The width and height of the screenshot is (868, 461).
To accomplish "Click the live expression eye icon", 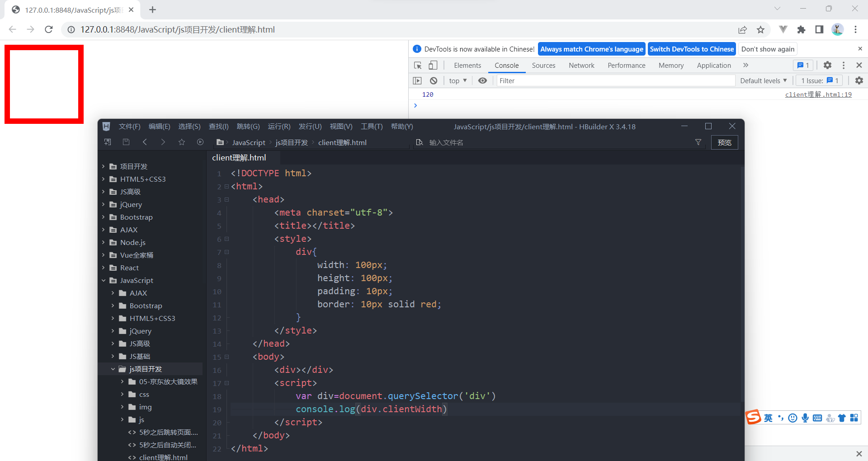I will [483, 80].
